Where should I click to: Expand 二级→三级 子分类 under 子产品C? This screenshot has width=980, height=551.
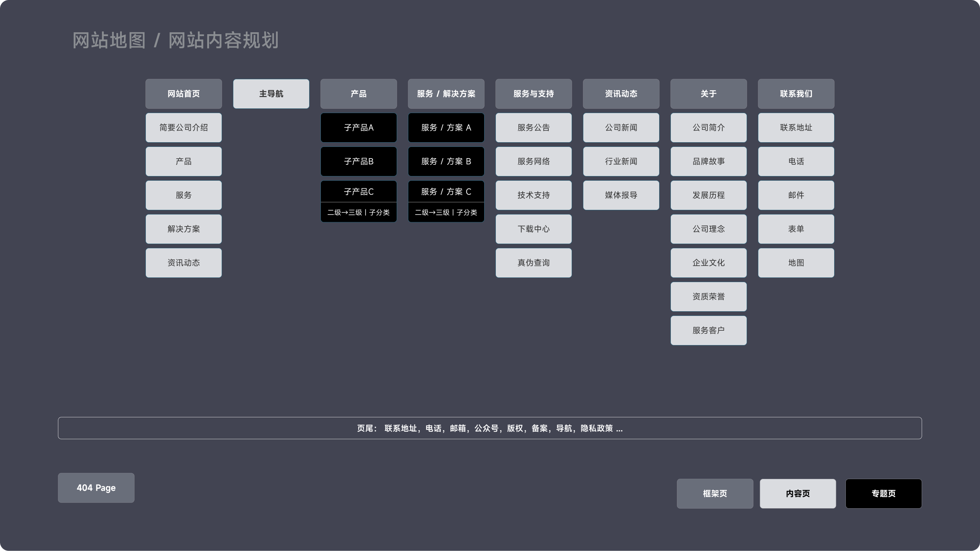(359, 213)
